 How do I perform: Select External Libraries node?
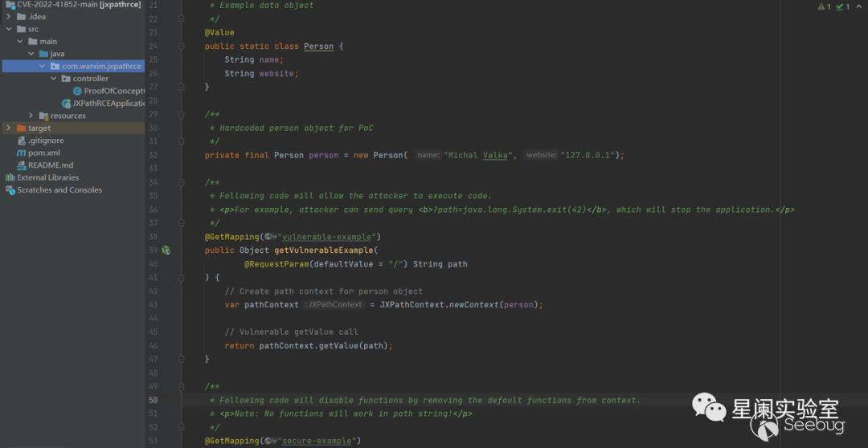[47, 177]
